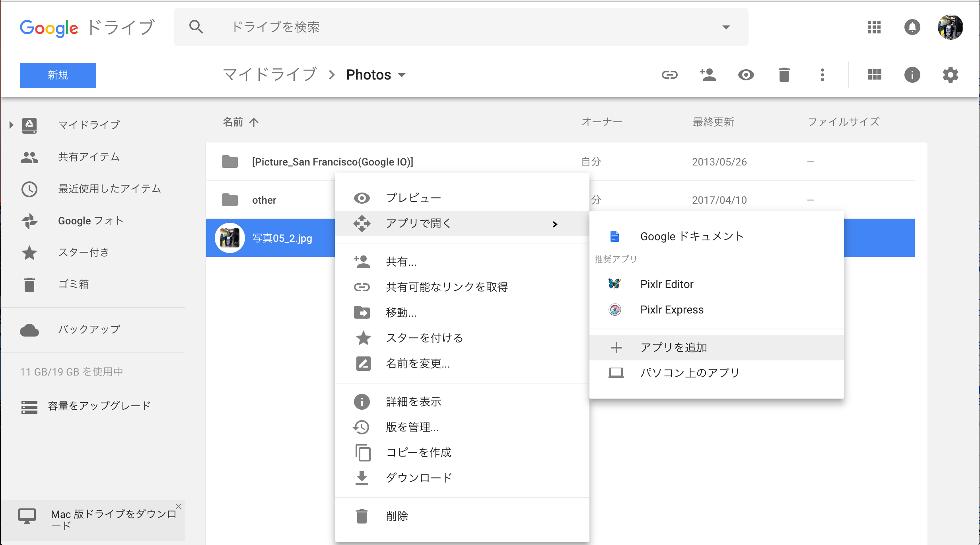Click the Google ドライブ logo

click(x=87, y=28)
